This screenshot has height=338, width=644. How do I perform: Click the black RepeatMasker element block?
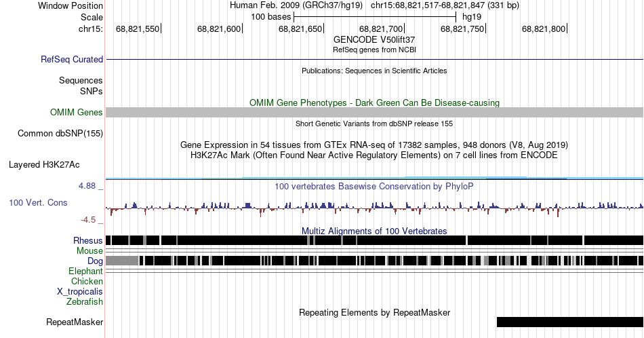(570, 322)
